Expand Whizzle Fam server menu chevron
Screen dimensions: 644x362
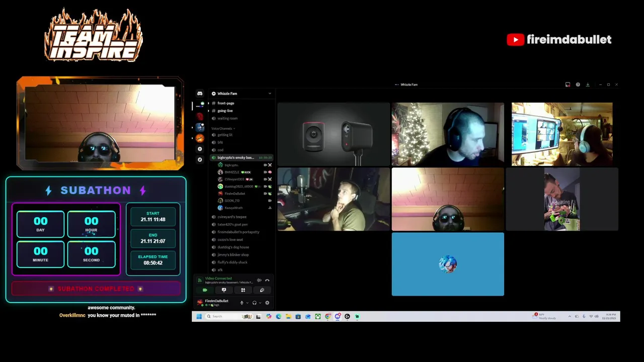click(x=270, y=94)
